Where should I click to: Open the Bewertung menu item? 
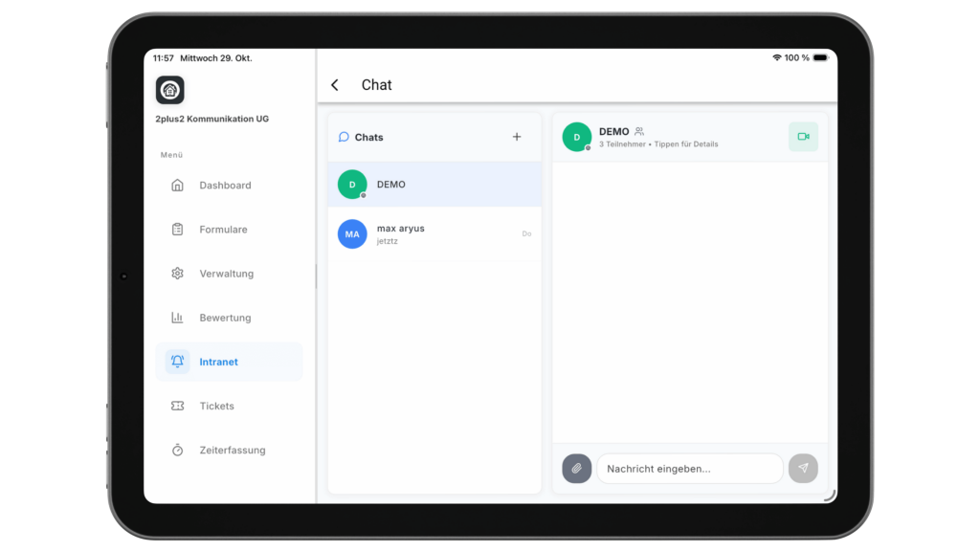click(x=225, y=318)
